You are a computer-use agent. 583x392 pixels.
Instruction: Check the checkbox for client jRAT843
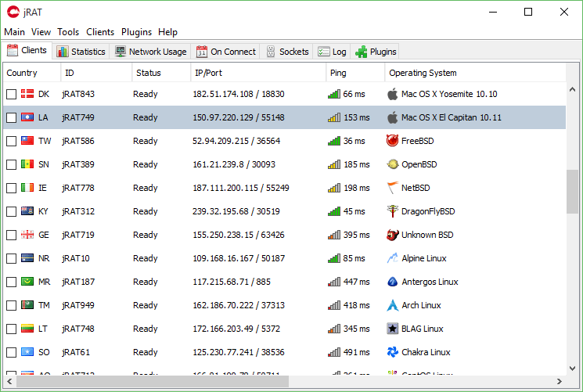click(11, 94)
